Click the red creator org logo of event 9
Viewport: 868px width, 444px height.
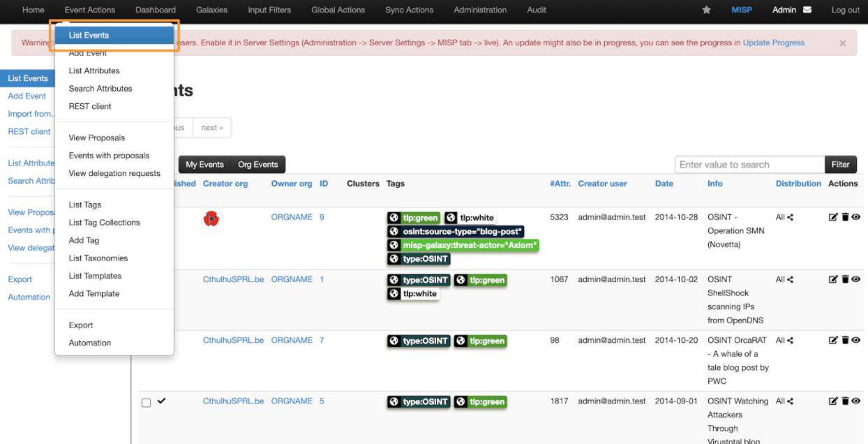click(211, 219)
